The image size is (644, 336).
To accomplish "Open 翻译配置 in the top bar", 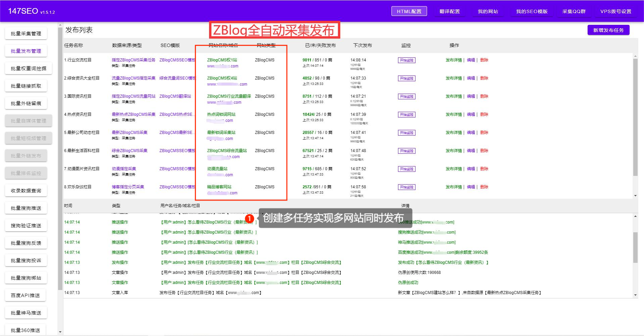I will click(x=450, y=11).
